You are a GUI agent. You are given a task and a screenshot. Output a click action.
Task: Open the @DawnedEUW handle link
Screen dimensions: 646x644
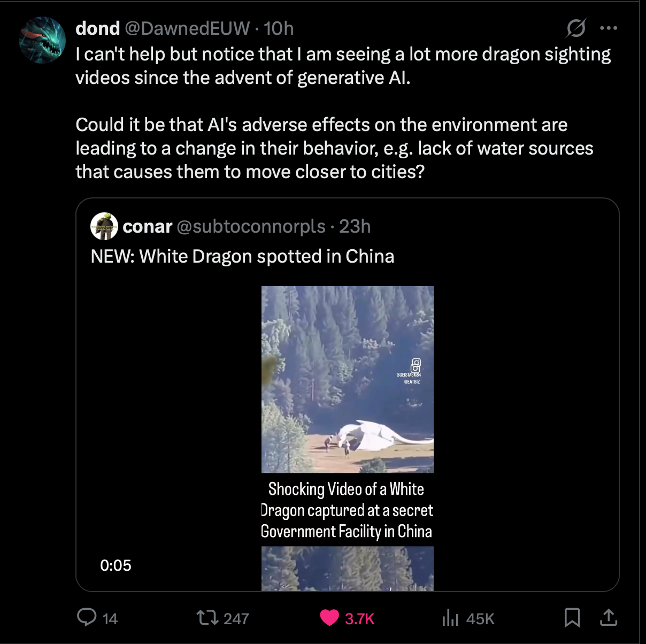tap(187, 28)
